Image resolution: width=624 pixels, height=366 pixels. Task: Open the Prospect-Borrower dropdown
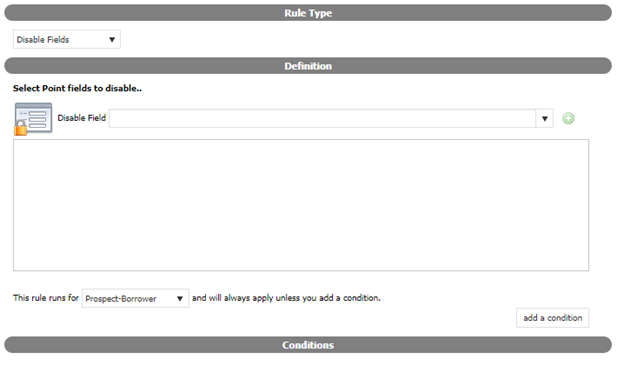[135, 298]
